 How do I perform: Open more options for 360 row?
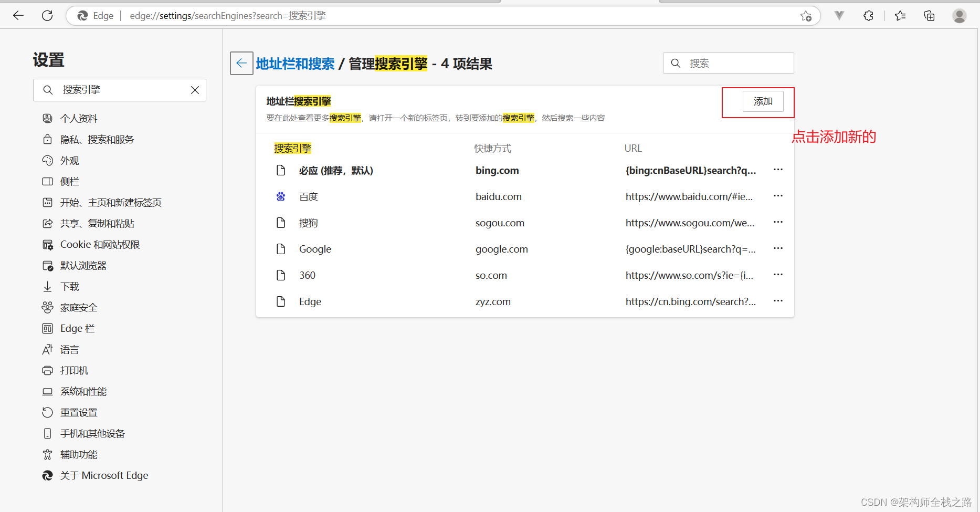(778, 275)
